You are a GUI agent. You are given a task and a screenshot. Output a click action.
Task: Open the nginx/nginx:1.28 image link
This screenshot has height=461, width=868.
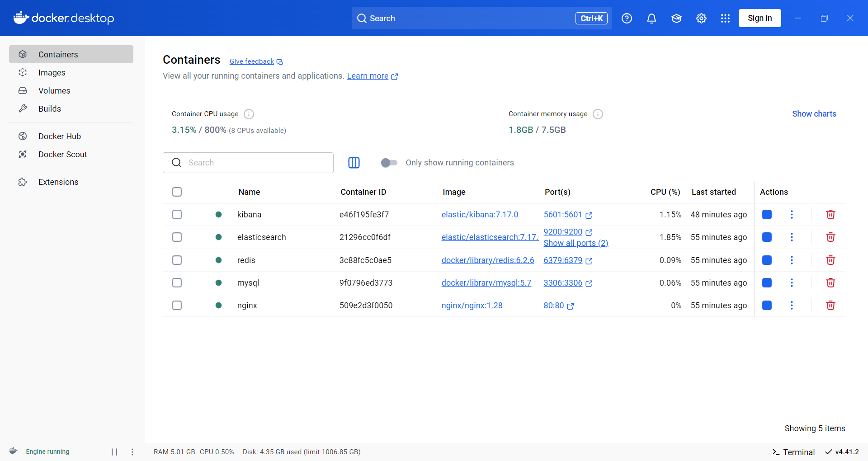(x=472, y=306)
